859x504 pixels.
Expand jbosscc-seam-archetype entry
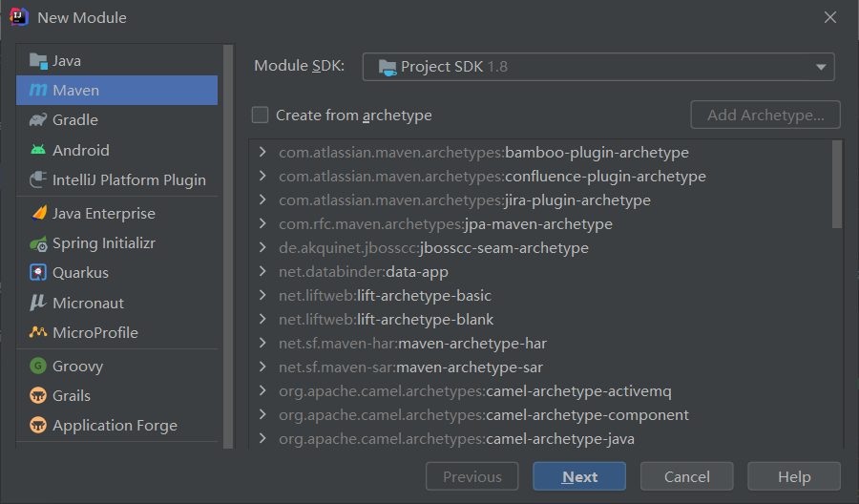[262, 247]
